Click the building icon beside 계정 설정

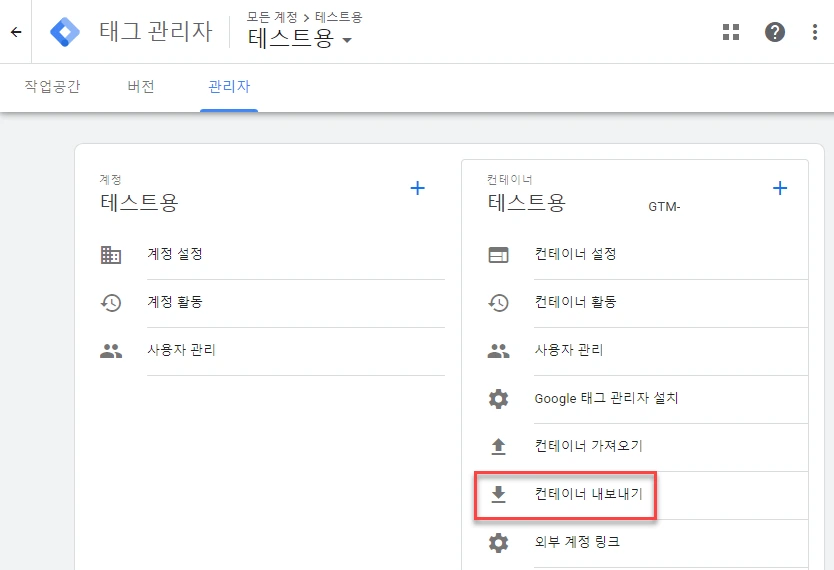(x=111, y=255)
